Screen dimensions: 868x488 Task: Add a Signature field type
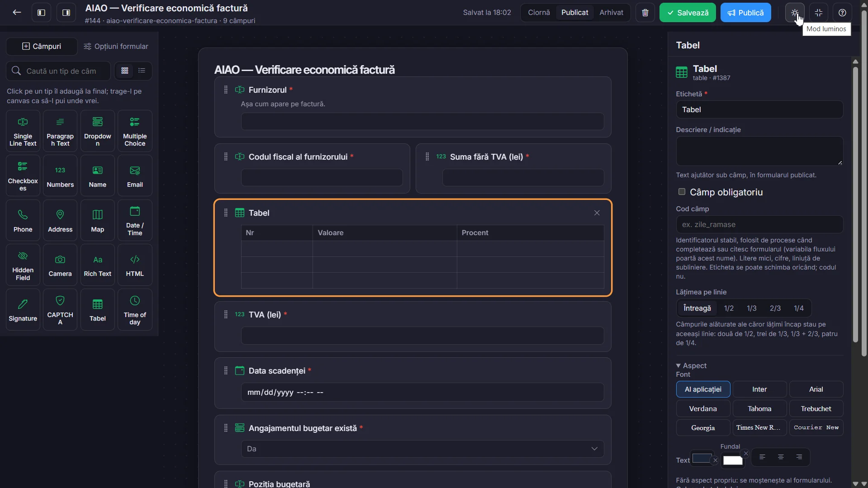click(23, 310)
